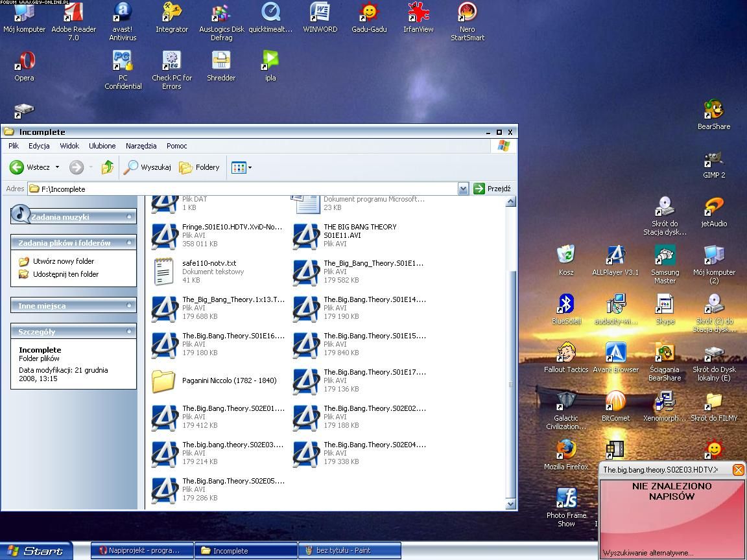Open the Pomoc menu
The width and height of the screenshot is (747, 560).
[177, 146]
